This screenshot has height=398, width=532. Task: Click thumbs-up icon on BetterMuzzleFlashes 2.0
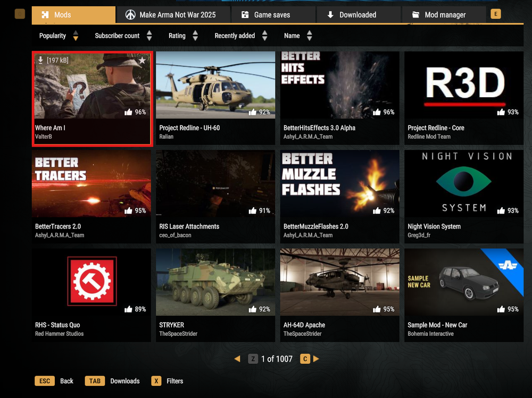pos(377,210)
